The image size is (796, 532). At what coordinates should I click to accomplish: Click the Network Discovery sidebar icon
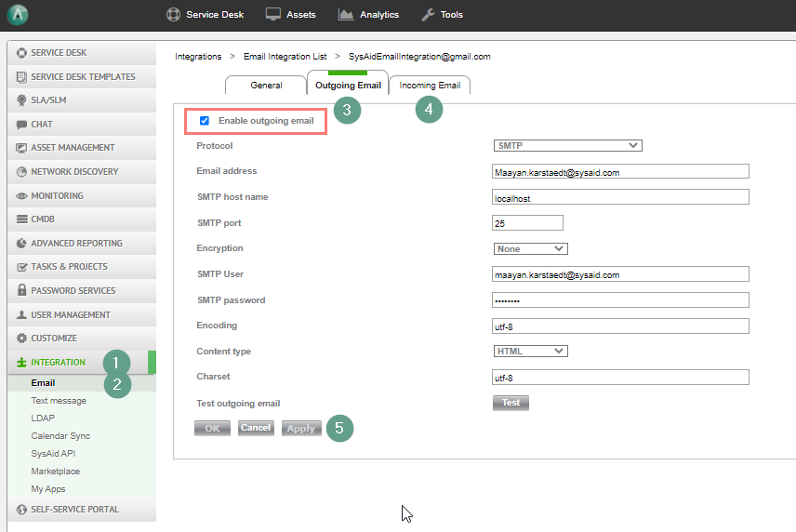coord(21,172)
